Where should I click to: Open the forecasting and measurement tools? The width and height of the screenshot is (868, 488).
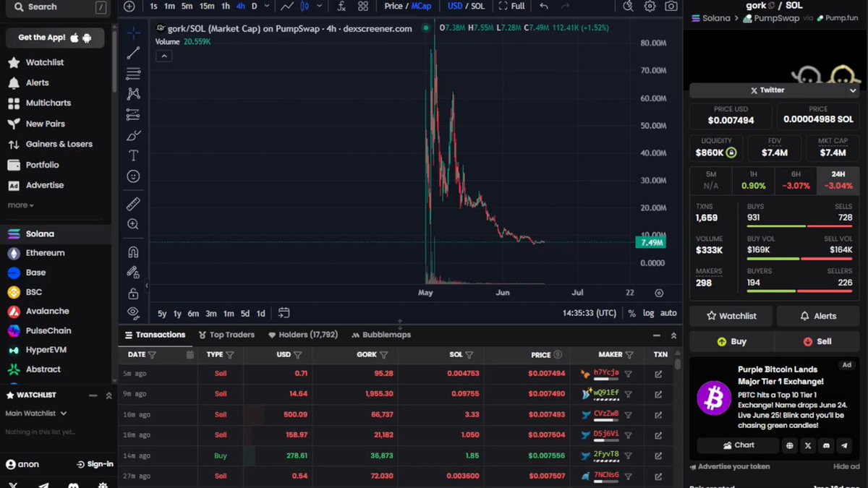[133, 114]
